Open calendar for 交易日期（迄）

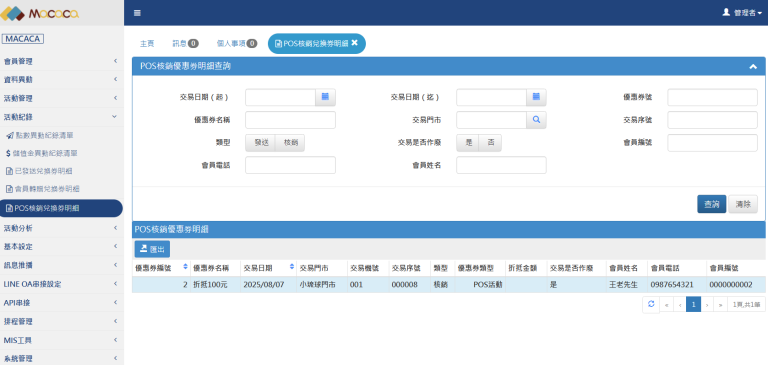tap(536, 97)
